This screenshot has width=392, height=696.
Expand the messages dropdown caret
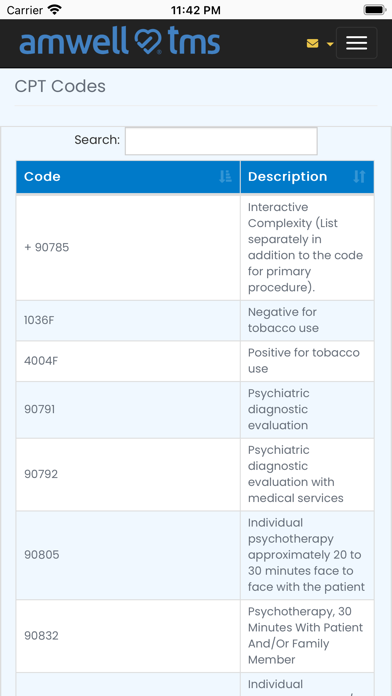330,44
